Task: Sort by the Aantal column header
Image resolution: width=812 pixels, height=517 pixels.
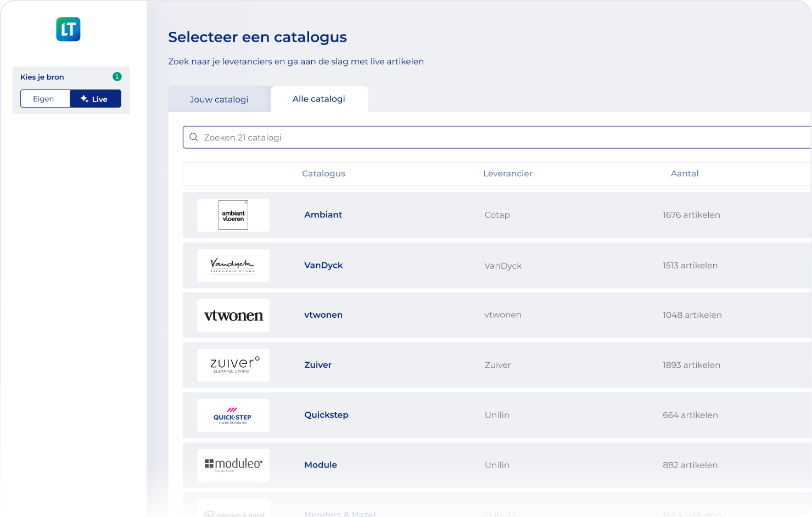Action: point(684,173)
